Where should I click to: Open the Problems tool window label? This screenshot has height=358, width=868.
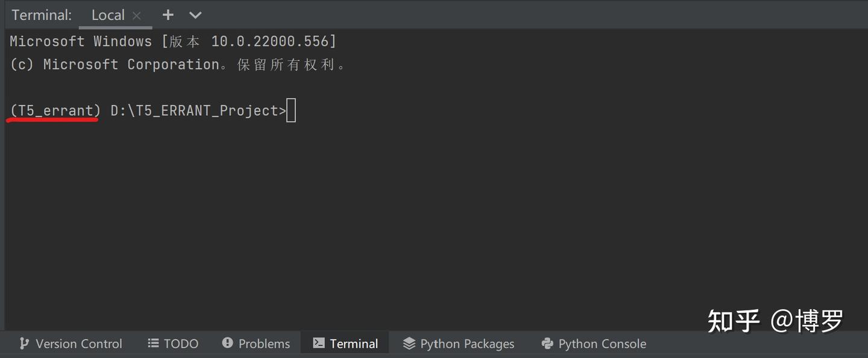point(264,344)
